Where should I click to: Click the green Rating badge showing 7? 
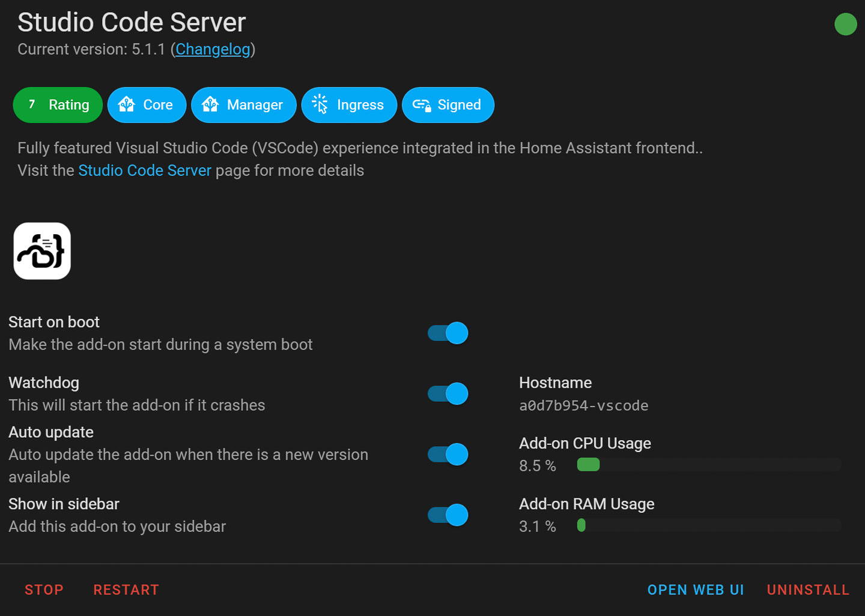tap(57, 105)
